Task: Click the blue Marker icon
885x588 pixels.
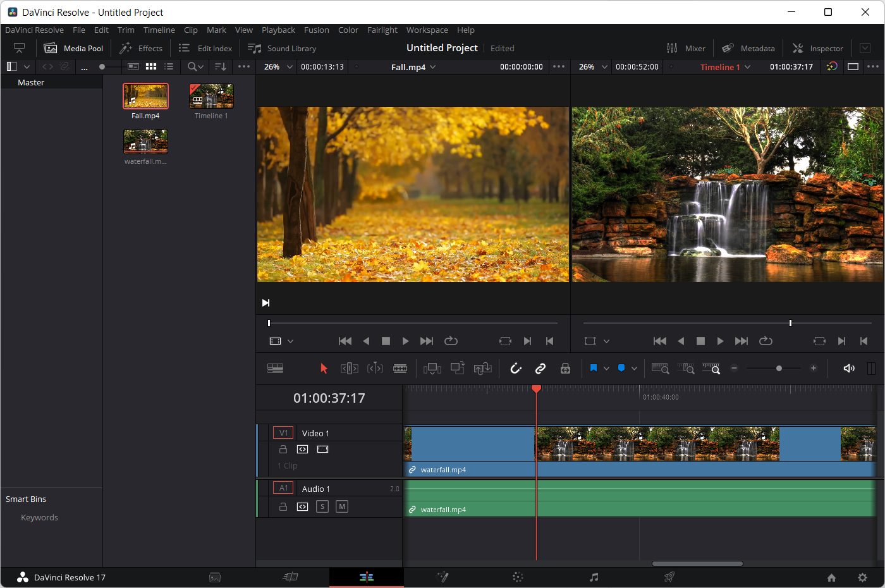Action: point(621,368)
